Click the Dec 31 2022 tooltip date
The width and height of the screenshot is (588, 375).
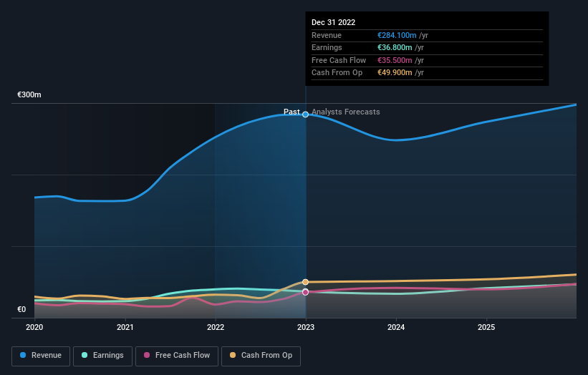click(333, 22)
